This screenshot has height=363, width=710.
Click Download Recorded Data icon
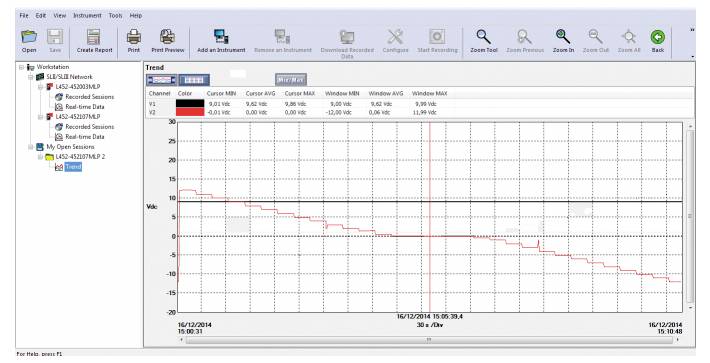pyautogui.click(x=347, y=37)
